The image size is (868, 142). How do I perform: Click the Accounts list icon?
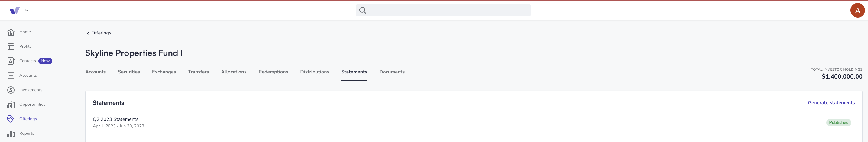pos(11,75)
